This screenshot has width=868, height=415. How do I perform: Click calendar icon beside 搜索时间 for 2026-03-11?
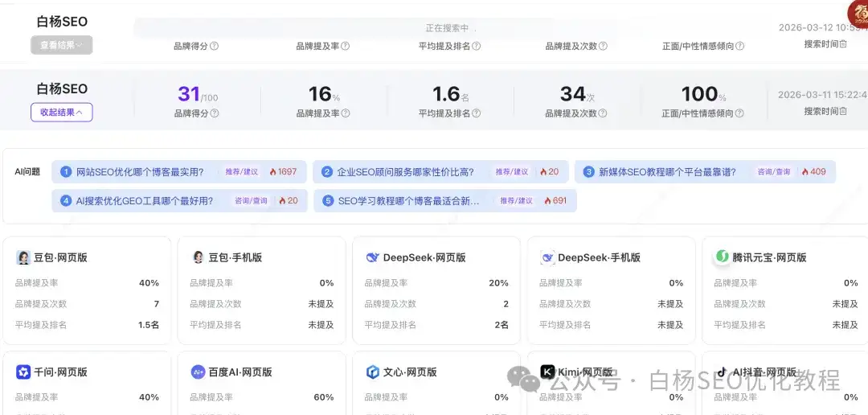coord(843,111)
